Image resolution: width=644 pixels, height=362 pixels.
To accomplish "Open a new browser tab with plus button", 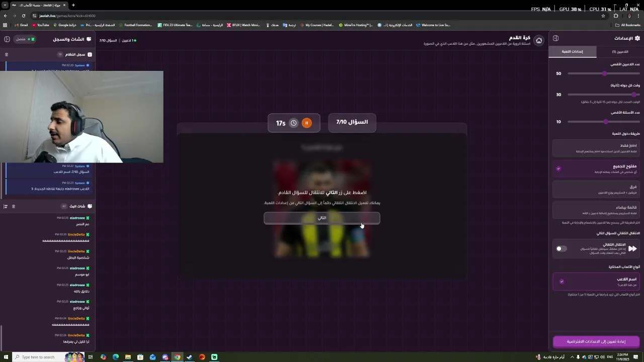I will [x=73, y=5].
